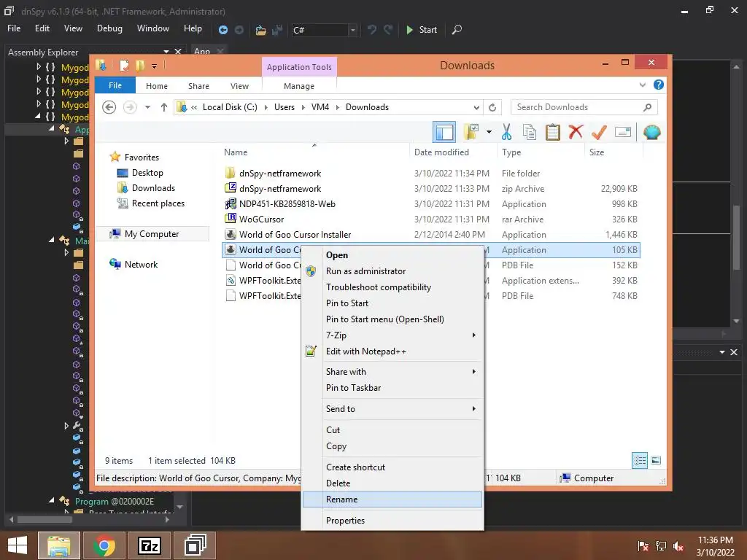Screen dimensions: 747x560
Task: Click the orange checkmark Properties toolbar icon
Action: coord(599,132)
